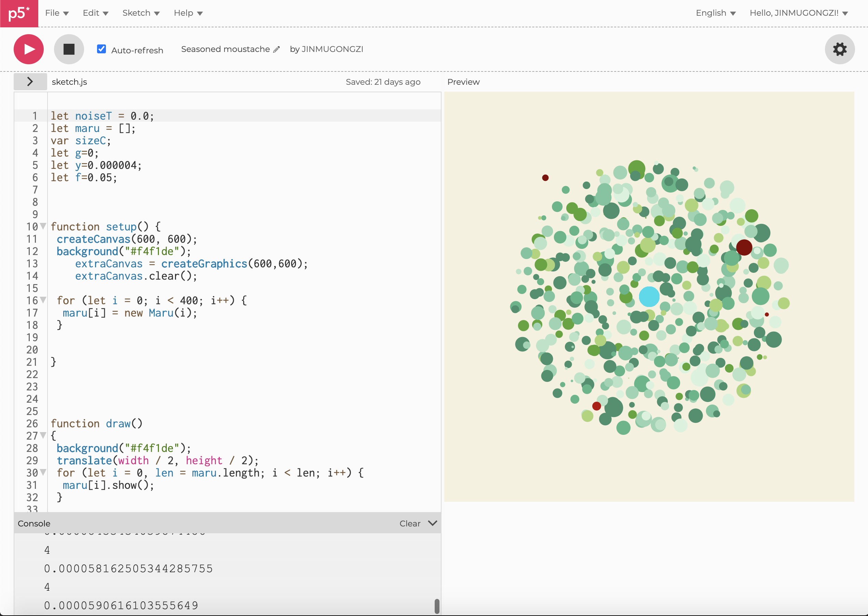
Task: Expand the file sidebar arrow button
Action: pyautogui.click(x=30, y=82)
